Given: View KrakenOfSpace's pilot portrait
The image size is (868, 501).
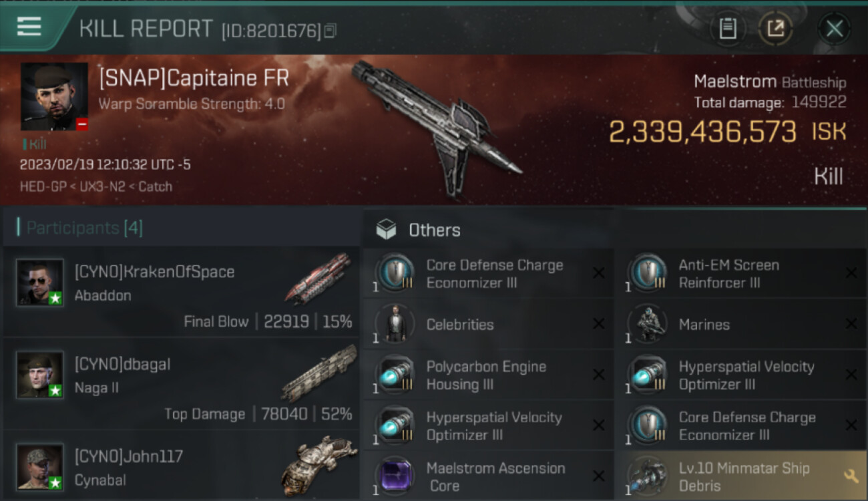Looking at the screenshot, I should click(x=40, y=283).
